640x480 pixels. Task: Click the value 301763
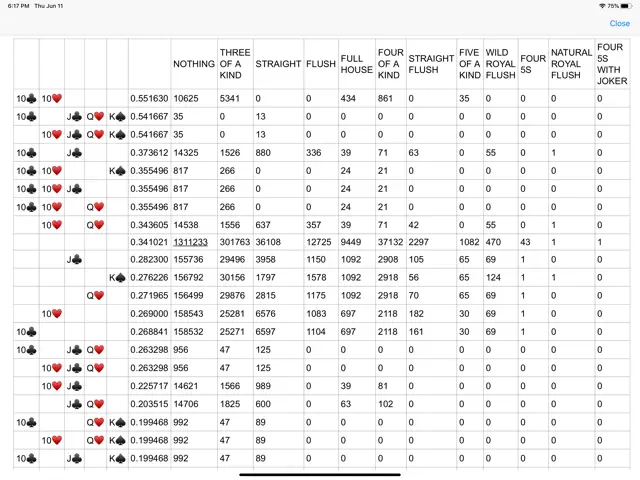235,242
